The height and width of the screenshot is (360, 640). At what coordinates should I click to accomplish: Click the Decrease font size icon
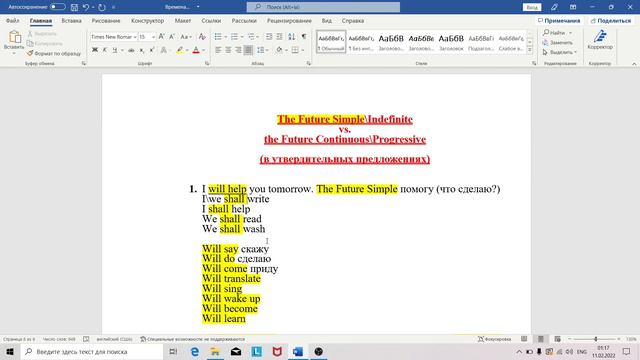(172, 37)
